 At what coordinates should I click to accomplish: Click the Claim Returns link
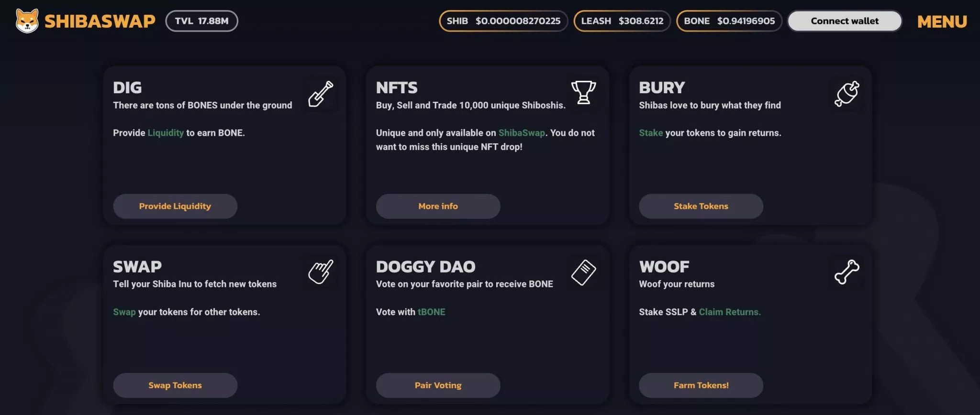(730, 312)
